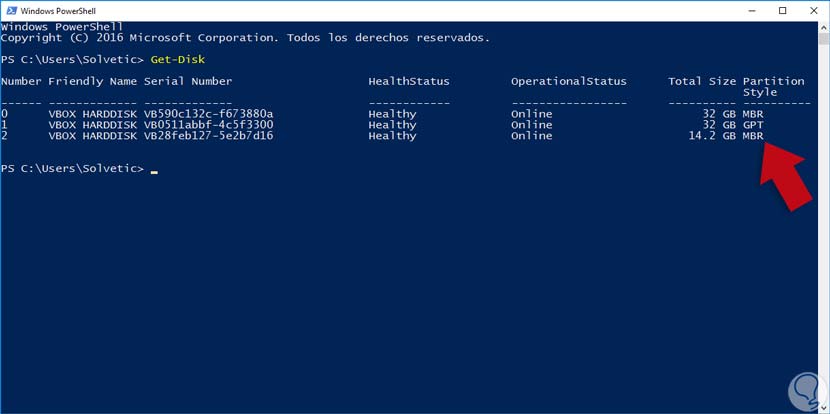
Task: Click the PowerShell icon in title bar
Action: pyautogui.click(x=10, y=10)
